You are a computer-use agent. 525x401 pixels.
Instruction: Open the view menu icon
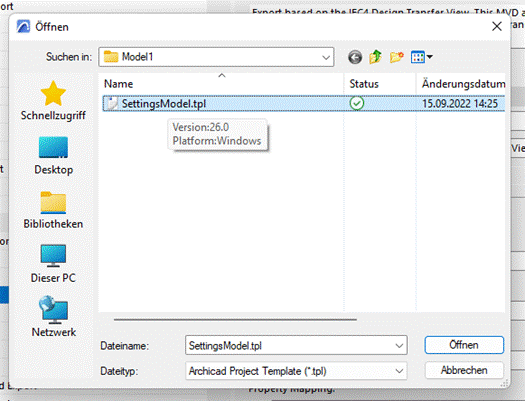pyautogui.click(x=422, y=57)
